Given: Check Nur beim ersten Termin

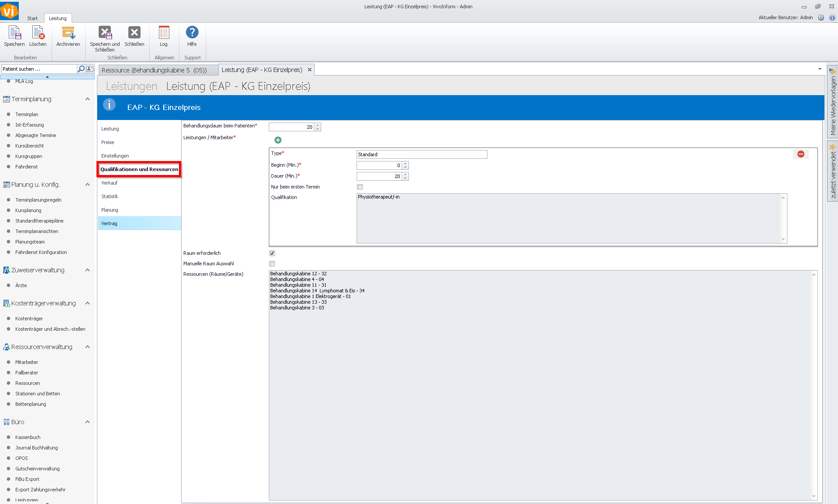Looking at the screenshot, I should click(x=360, y=187).
